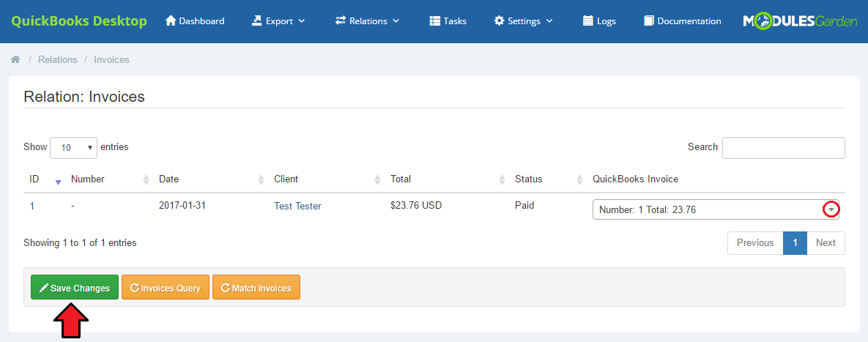This screenshot has width=868, height=342.
Task: Click the Paid status cell
Action: pos(524,206)
